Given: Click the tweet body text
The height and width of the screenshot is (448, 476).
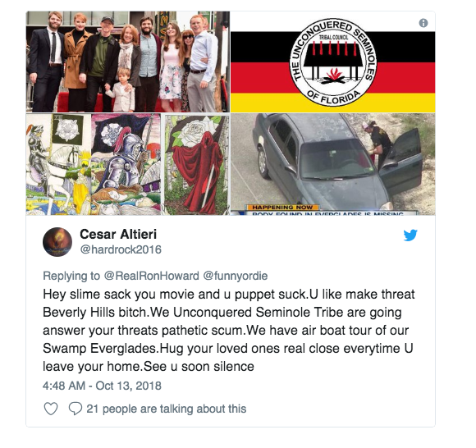Looking at the screenshot, I should pyautogui.click(x=229, y=330).
